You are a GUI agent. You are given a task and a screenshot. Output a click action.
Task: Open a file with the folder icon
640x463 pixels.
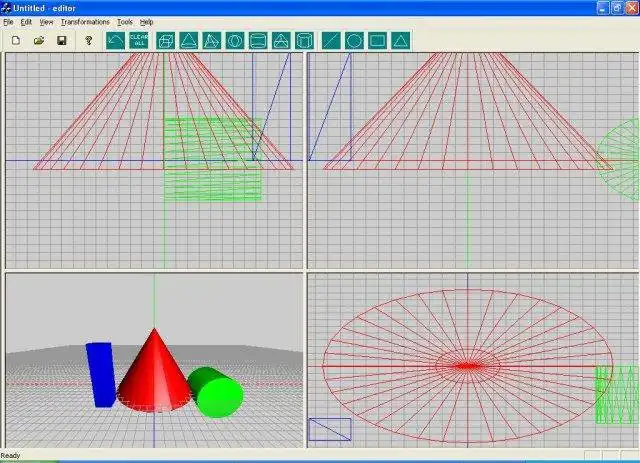pos(39,40)
